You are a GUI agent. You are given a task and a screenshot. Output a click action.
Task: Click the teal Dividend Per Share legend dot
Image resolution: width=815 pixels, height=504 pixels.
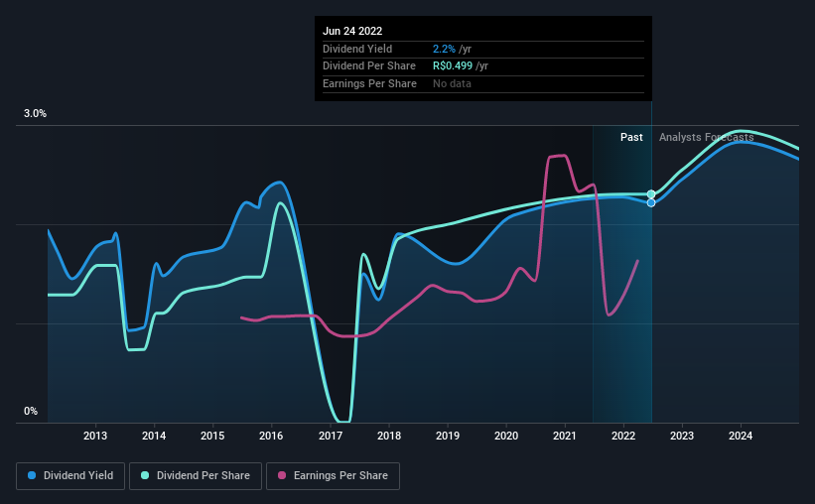(x=145, y=475)
